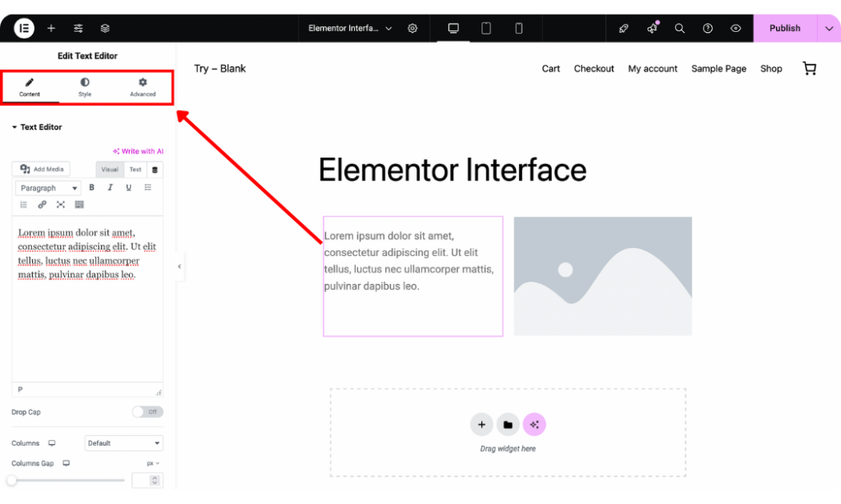This screenshot has width=841, height=504.
Task: Switch to desktop preview mode
Action: [453, 29]
